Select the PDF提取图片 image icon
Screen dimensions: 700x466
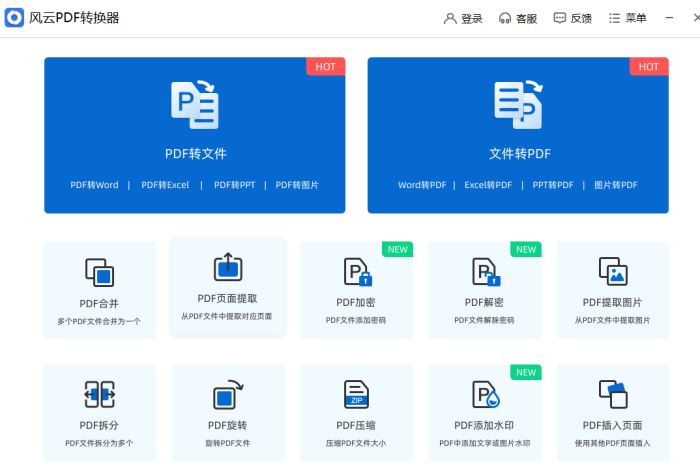(x=613, y=271)
